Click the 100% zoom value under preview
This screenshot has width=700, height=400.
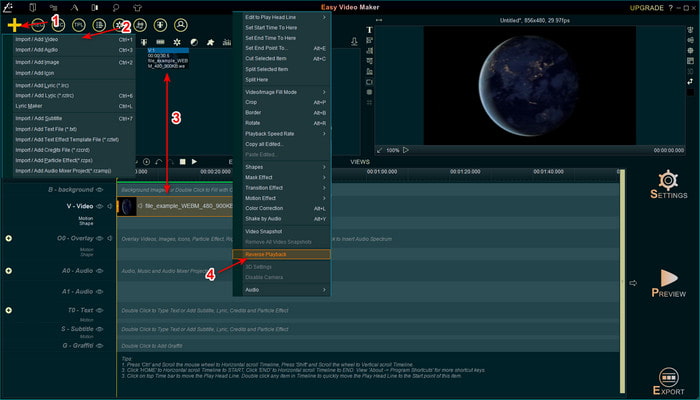392,150
